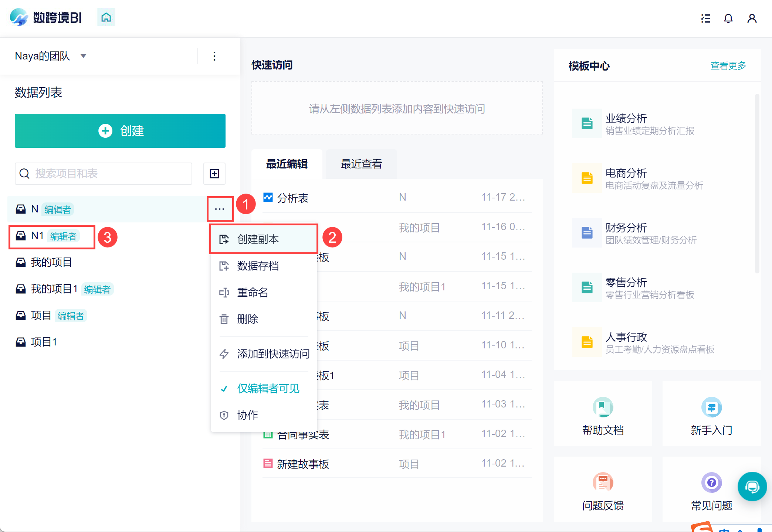Click 查看更多 link

(728, 66)
